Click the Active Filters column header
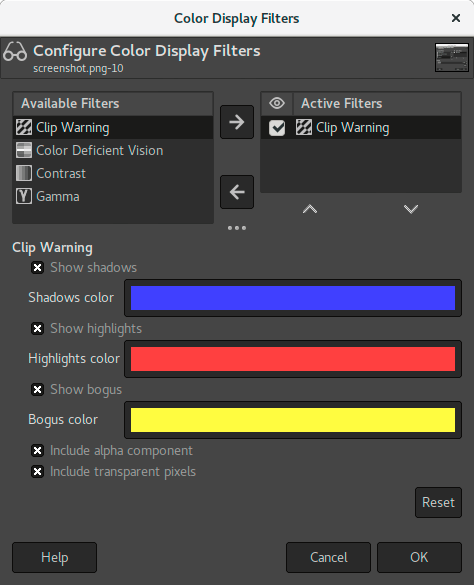This screenshot has width=474, height=585. pyautogui.click(x=377, y=104)
